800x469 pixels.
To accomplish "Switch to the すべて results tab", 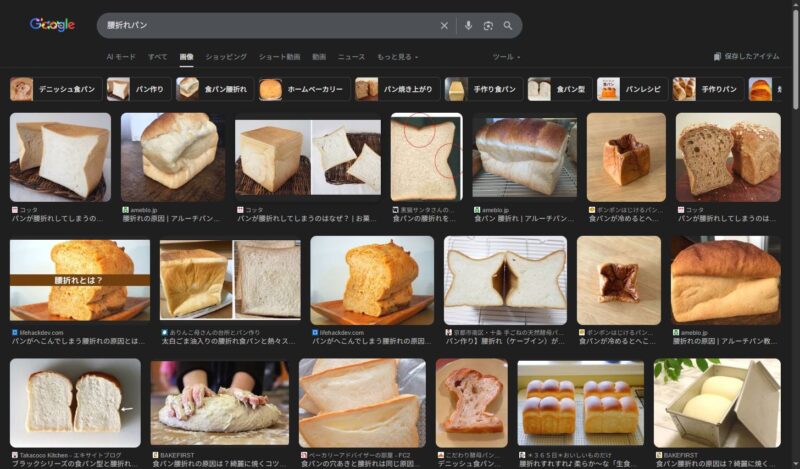I will 158,57.
